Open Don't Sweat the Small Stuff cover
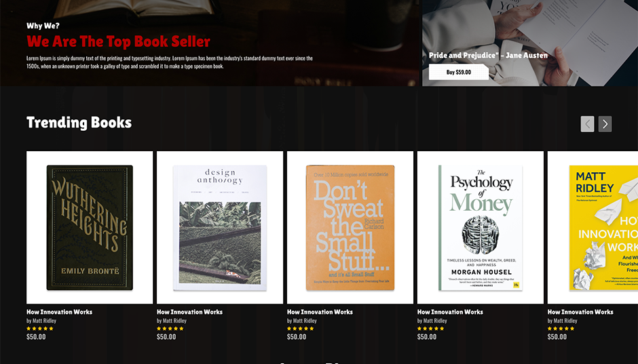Viewport: 638px width, 364px height. (350, 228)
